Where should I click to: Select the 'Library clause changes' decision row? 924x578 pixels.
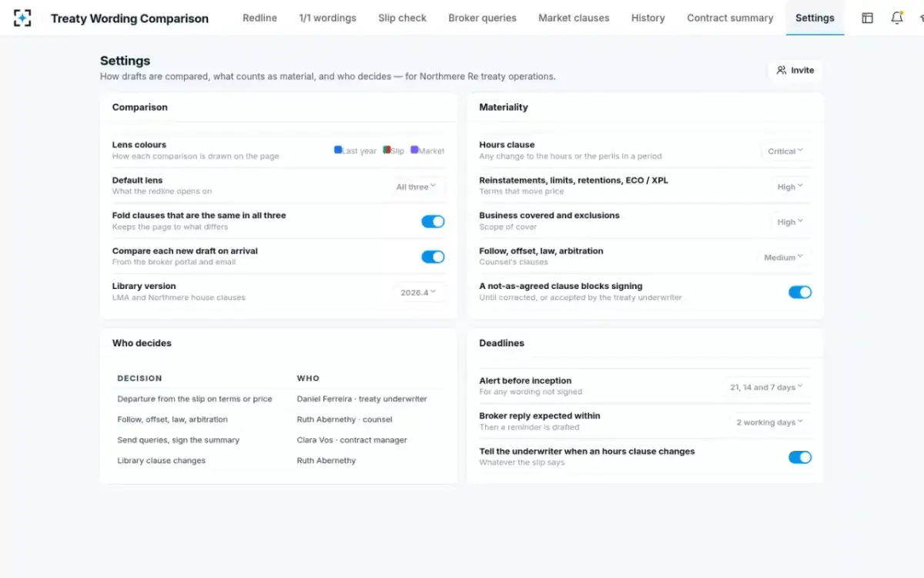[x=162, y=461]
